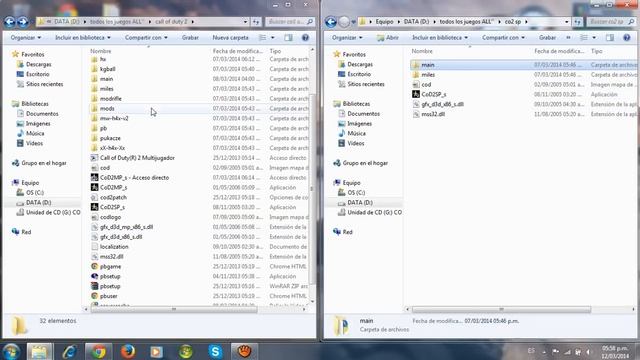Select the modrifle folder
The image size is (640, 360).
point(110,99)
